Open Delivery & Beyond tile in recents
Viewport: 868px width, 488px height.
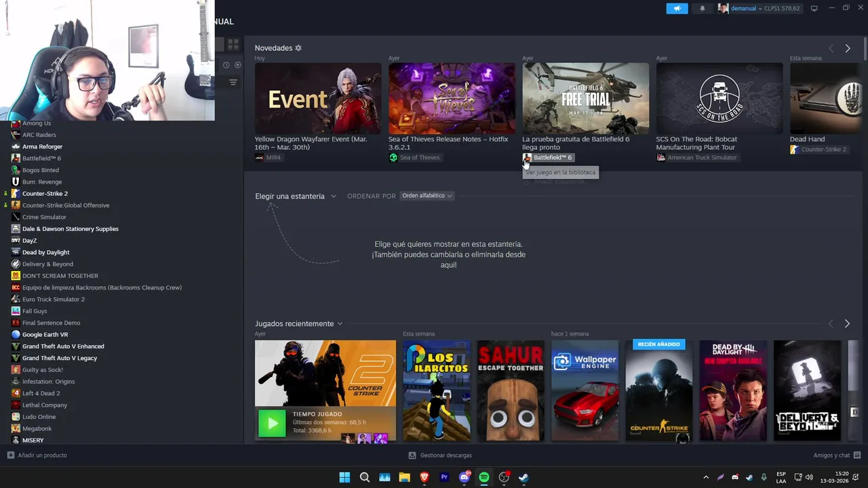point(807,391)
